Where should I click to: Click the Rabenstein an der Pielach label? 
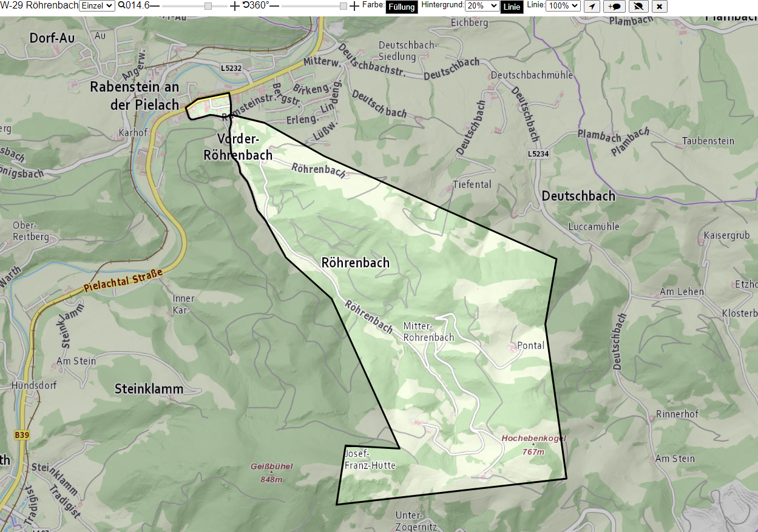134,95
